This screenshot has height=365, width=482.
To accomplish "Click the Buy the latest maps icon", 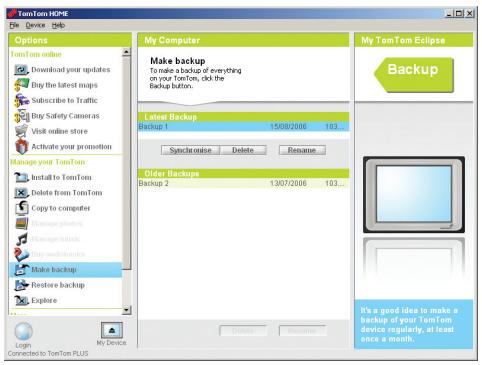I will tap(22, 85).
